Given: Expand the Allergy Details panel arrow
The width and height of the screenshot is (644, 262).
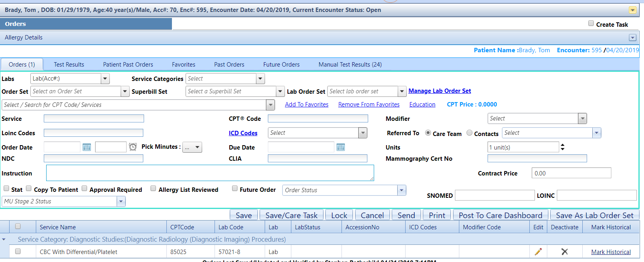Looking at the screenshot, I should (632, 37).
